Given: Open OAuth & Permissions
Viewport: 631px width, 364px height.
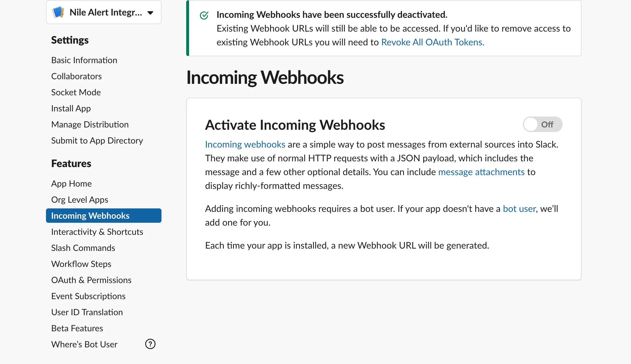Looking at the screenshot, I should tap(91, 280).
